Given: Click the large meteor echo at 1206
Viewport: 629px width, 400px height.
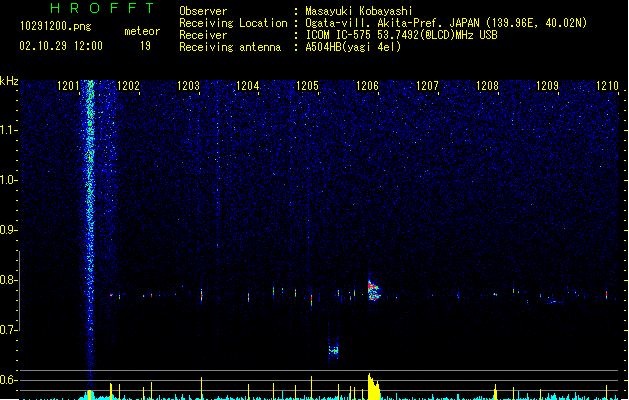Looking at the screenshot, I should click(373, 290).
